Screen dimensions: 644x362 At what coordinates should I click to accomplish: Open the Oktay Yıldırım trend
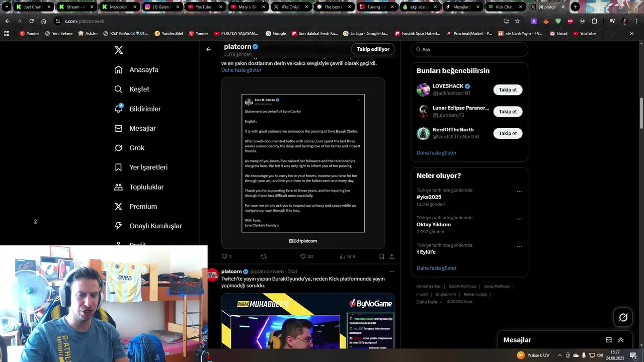pos(433,225)
